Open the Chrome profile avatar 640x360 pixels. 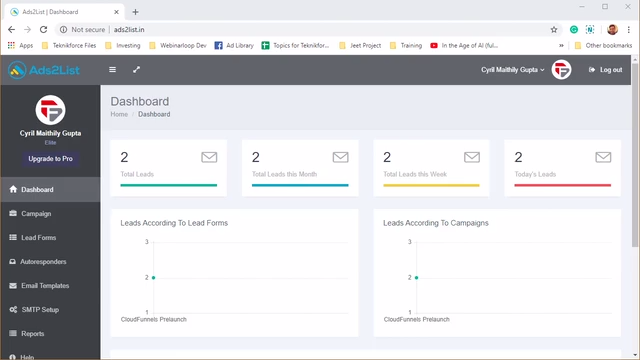click(612, 29)
